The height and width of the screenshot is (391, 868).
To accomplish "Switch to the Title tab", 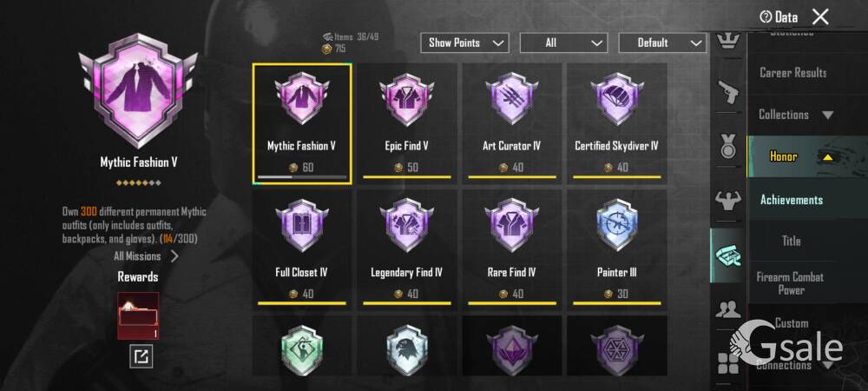I will [x=792, y=241].
